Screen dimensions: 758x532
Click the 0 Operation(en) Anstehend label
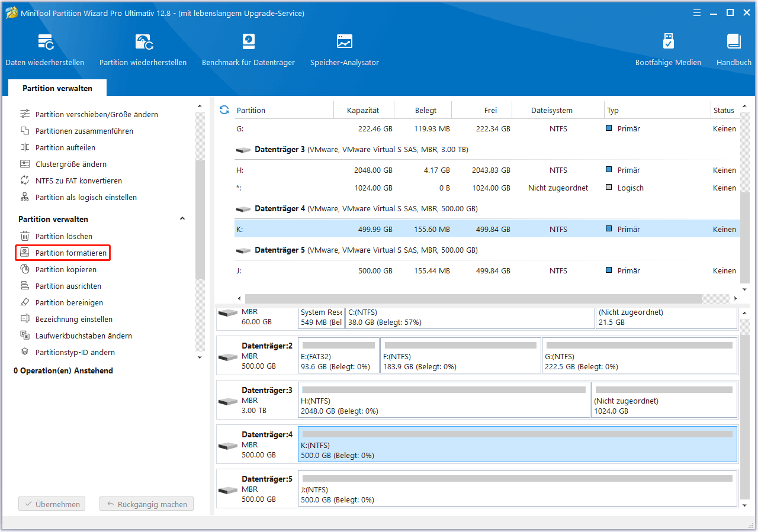click(x=63, y=370)
